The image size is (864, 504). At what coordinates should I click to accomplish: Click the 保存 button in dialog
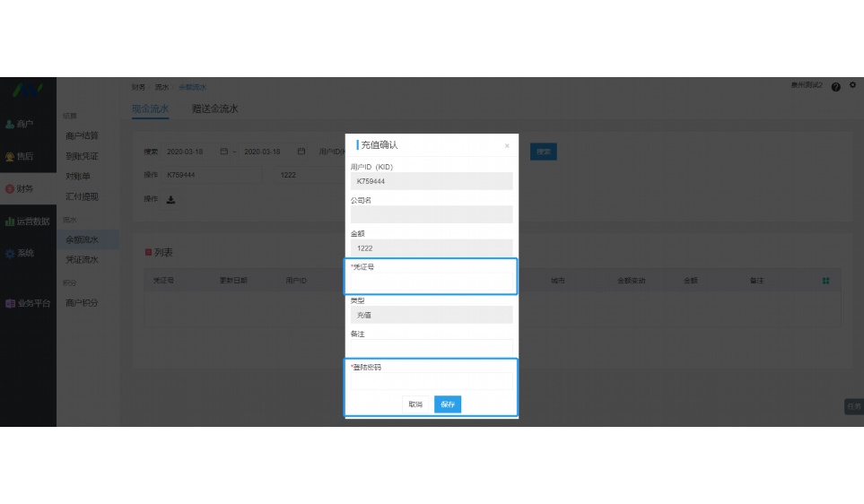pyautogui.click(x=447, y=404)
